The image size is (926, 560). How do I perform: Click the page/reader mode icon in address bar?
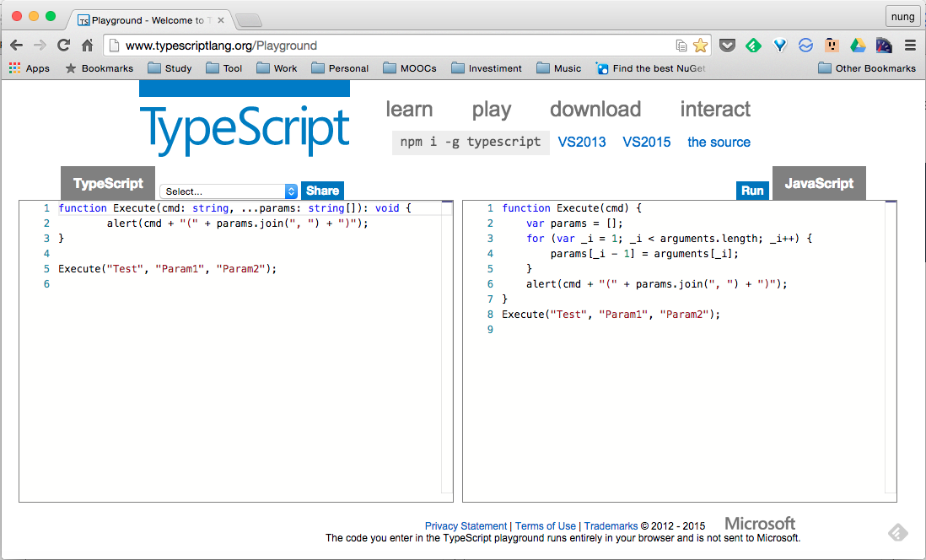coord(683,46)
